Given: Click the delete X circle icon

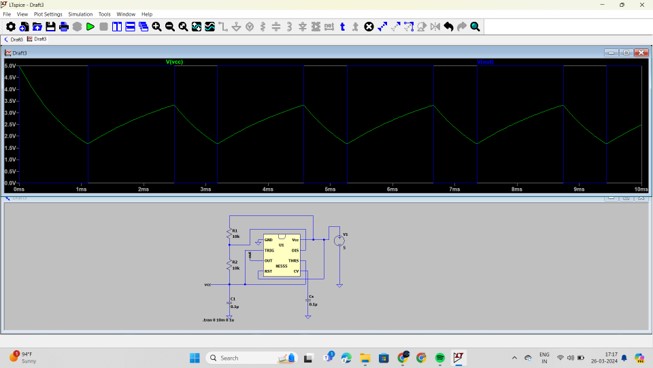Looking at the screenshot, I should [369, 27].
